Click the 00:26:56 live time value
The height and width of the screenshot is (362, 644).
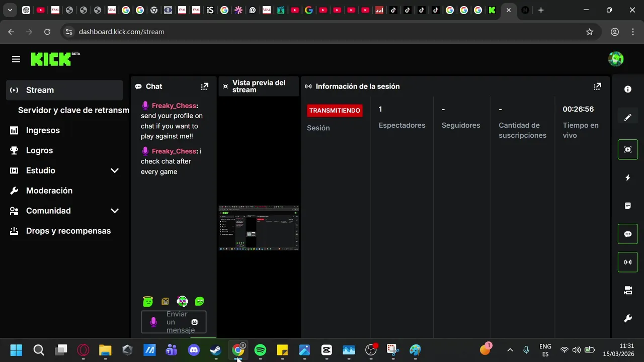pos(578,109)
